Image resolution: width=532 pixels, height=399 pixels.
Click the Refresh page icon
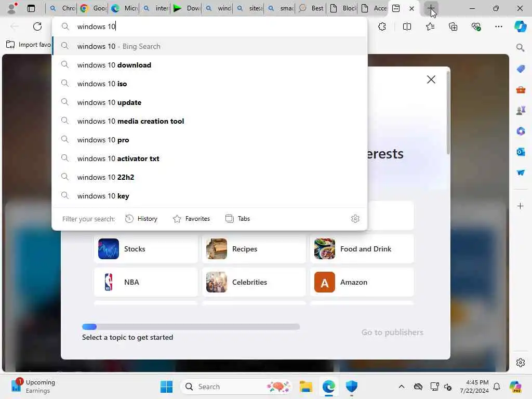click(x=37, y=26)
